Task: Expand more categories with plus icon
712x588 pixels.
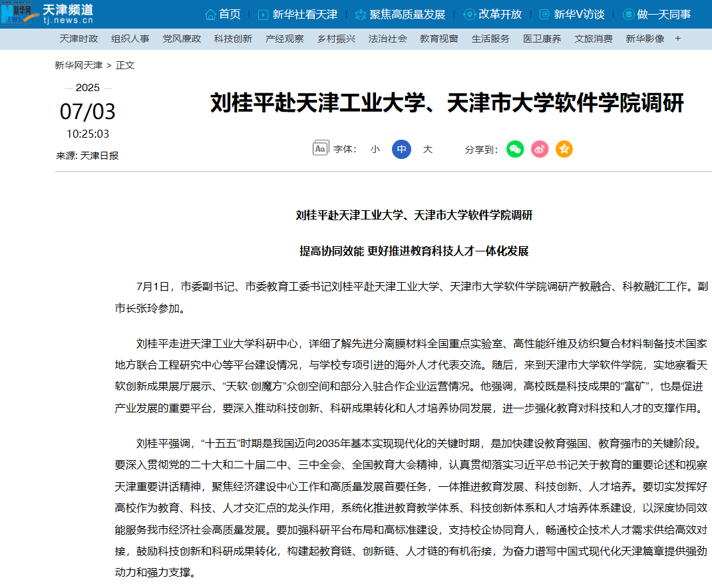Action: (677, 39)
